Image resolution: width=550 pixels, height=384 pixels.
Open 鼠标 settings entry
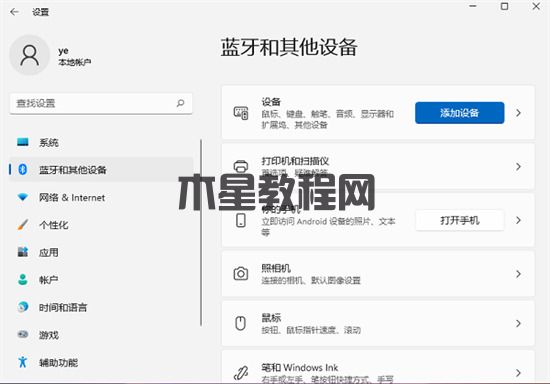(x=378, y=323)
